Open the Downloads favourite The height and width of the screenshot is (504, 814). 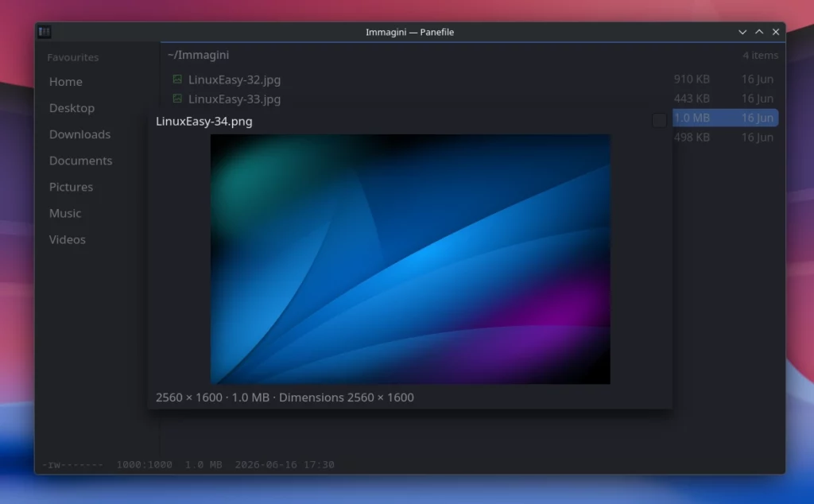[x=80, y=134]
